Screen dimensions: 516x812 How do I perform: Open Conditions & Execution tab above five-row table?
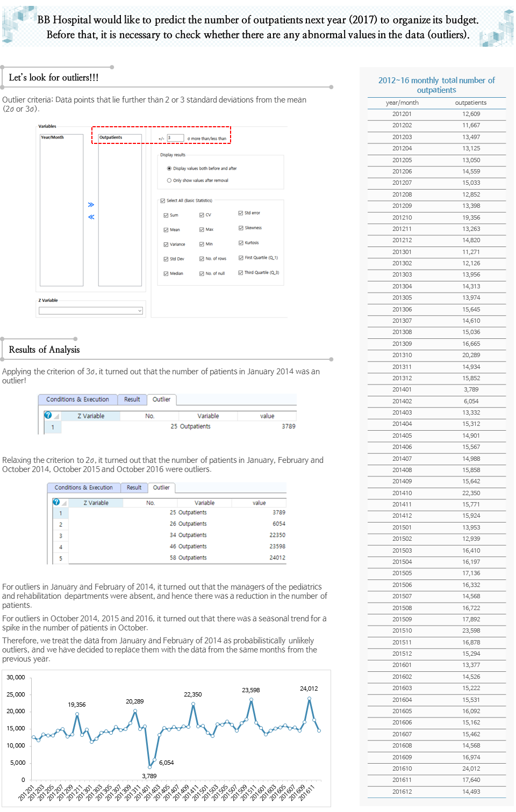83,488
